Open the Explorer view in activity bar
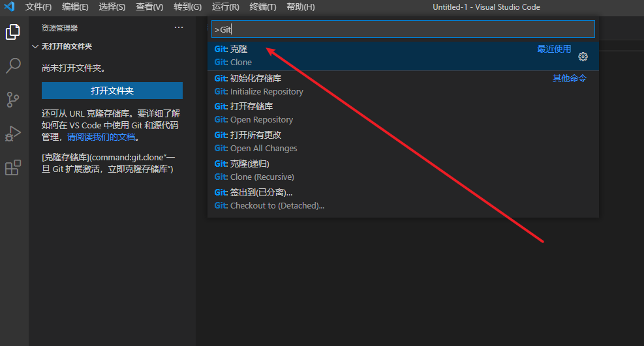The image size is (644, 346). coord(13,32)
